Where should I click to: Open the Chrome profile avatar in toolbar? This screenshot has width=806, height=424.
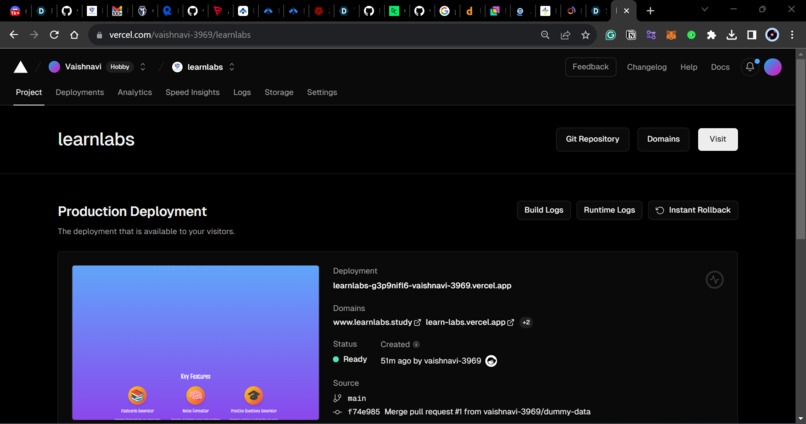coord(772,35)
